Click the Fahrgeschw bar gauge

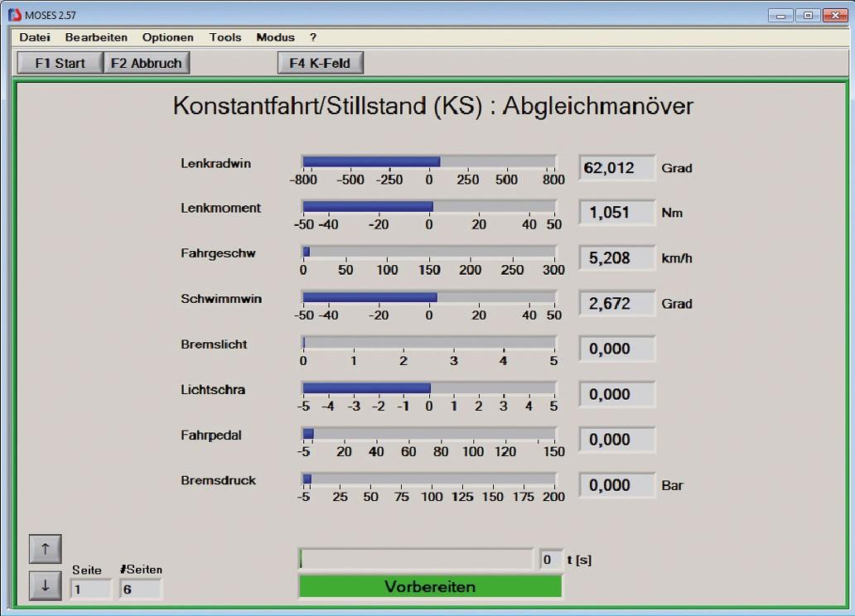[429, 252]
